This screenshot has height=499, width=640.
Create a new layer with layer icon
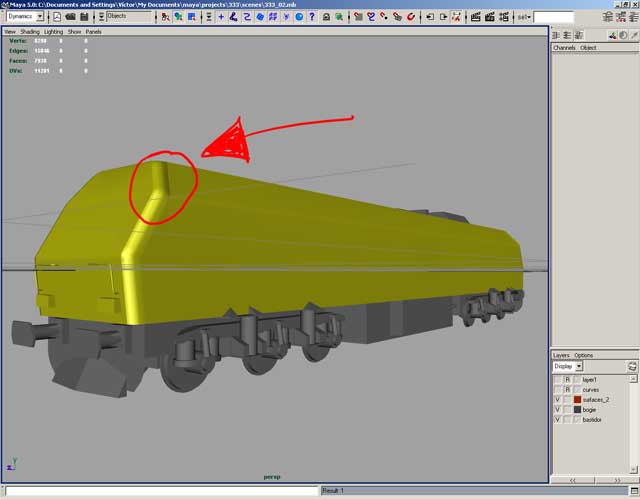[632, 366]
